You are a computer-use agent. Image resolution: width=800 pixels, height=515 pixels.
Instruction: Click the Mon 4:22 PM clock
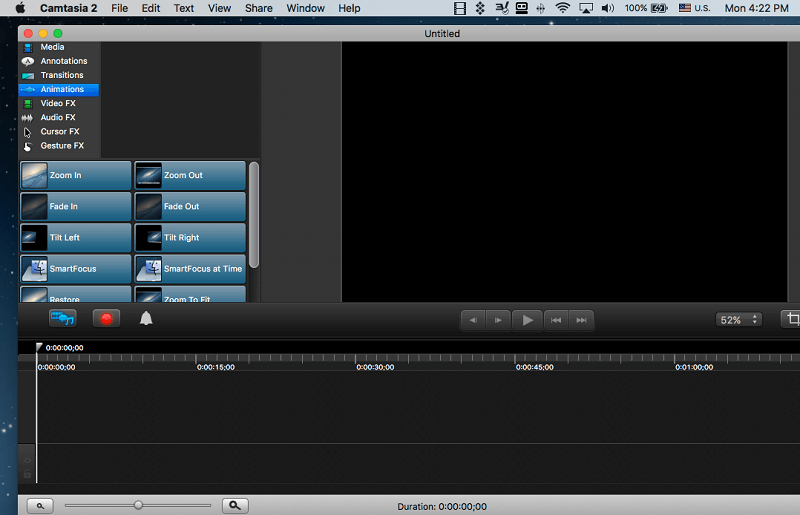[x=757, y=8]
